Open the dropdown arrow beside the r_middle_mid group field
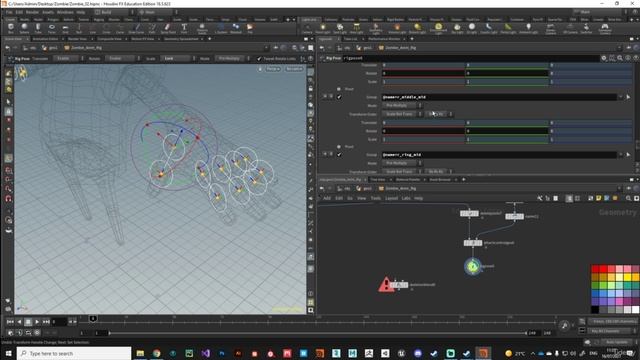The width and height of the screenshot is (640, 360). [x=621, y=97]
